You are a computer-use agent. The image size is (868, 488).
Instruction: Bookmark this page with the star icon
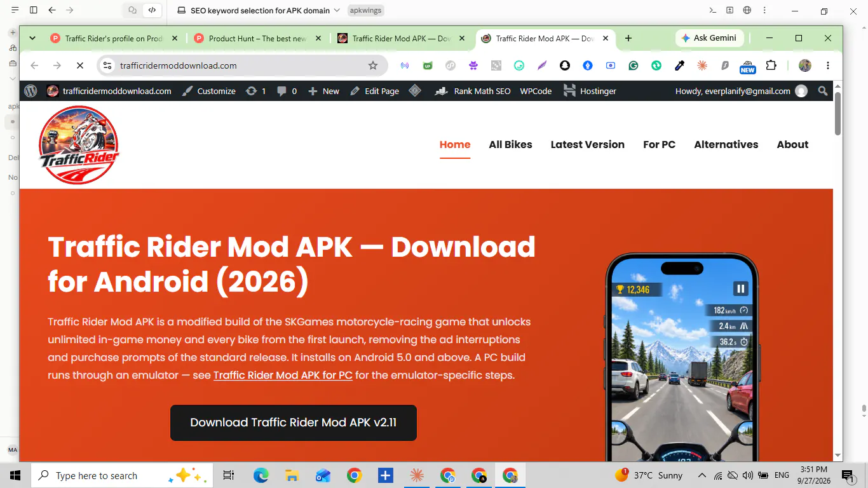373,65
